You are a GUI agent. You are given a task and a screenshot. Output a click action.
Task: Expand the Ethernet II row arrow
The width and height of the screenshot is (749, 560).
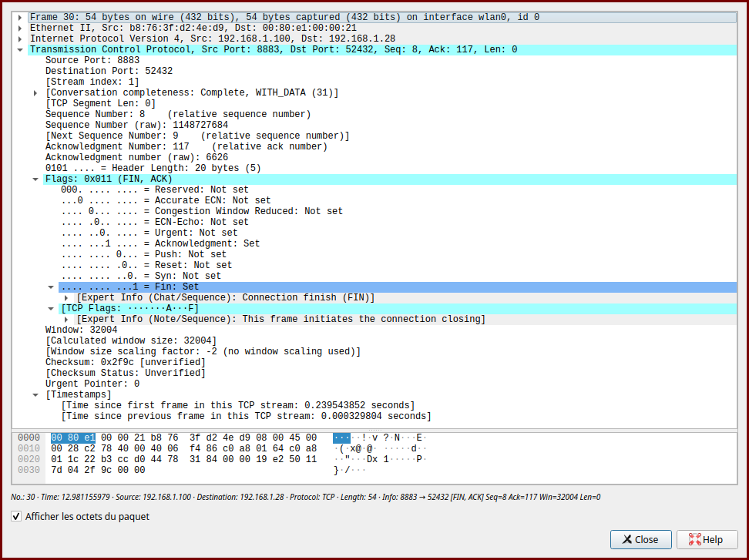click(x=19, y=29)
